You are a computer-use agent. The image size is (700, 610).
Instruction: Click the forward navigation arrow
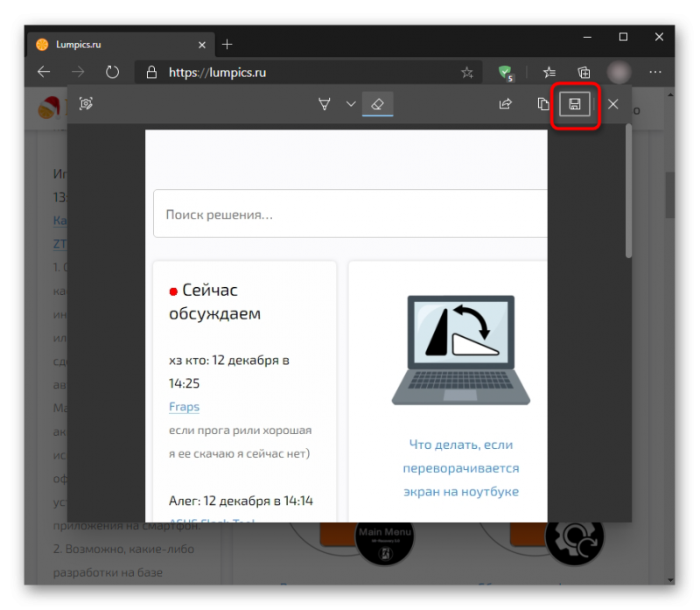(x=78, y=72)
